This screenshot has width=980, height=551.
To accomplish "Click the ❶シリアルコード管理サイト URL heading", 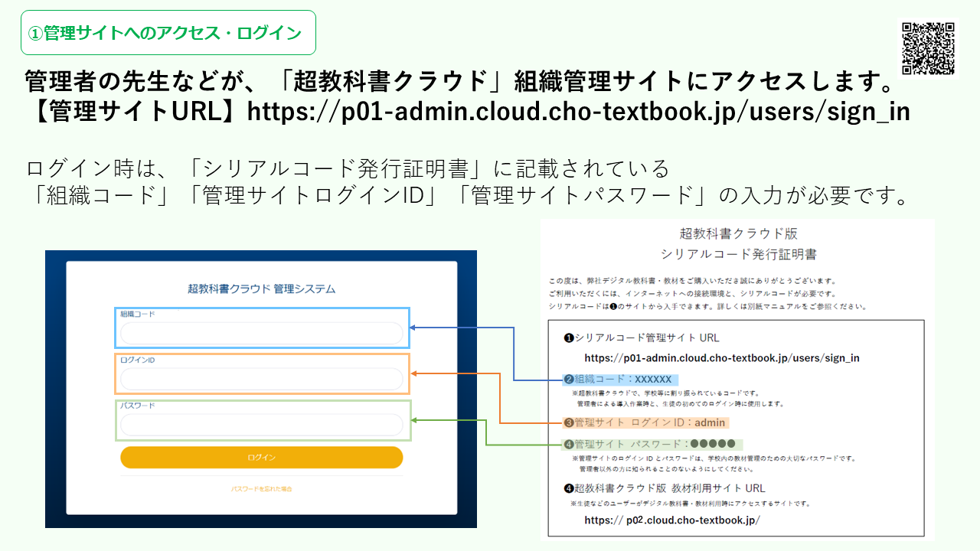I will click(x=642, y=337).
